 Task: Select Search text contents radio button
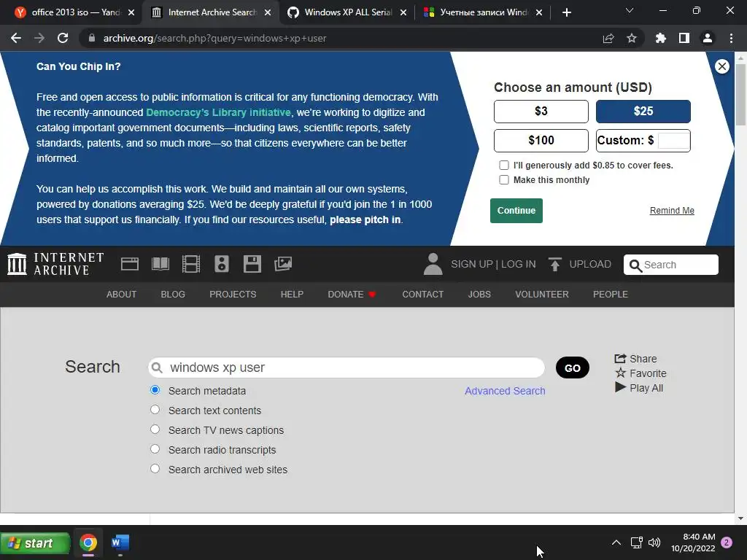155,410
